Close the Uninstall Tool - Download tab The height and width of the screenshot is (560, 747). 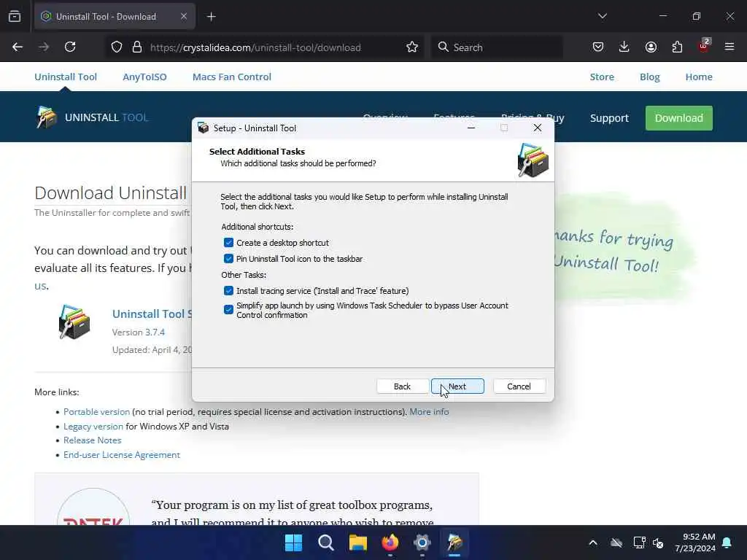(183, 16)
